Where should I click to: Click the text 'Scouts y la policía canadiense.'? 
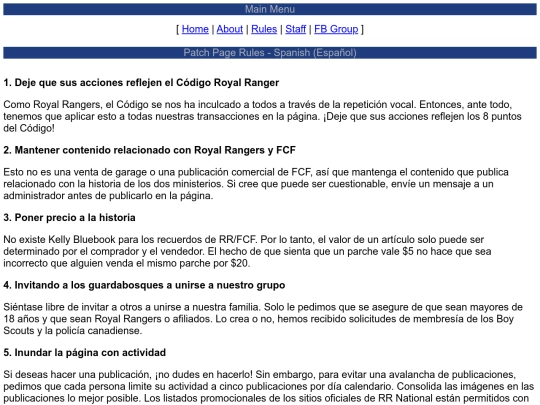pyautogui.click(x=73, y=331)
